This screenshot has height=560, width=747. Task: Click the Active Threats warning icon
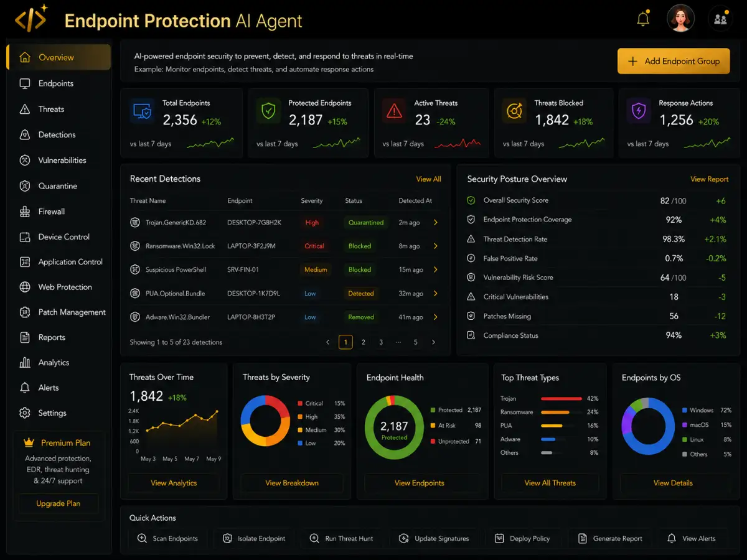[x=394, y=111]
